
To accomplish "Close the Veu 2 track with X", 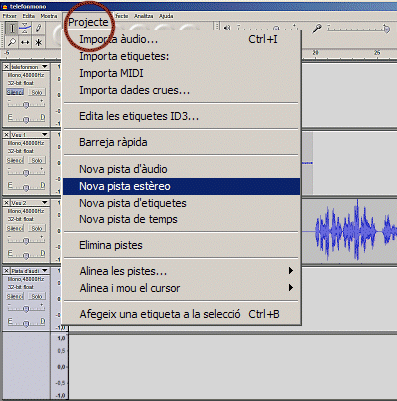I will (x=6, y=203).
